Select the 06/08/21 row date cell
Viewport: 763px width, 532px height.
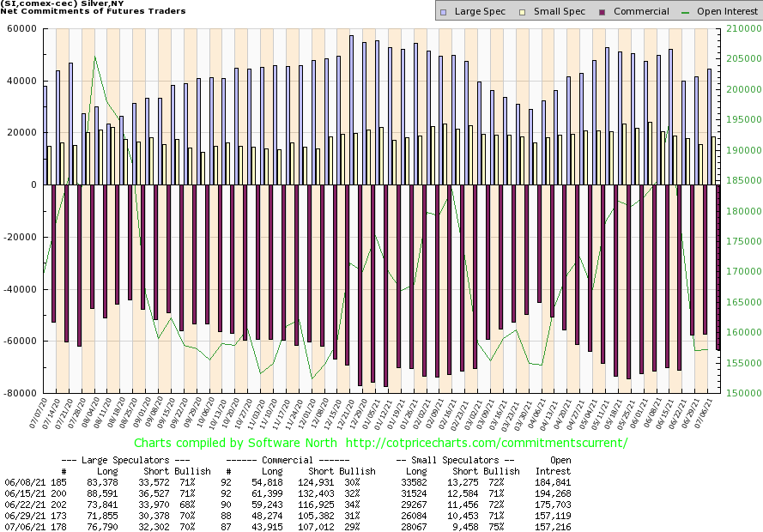[21, 482]
